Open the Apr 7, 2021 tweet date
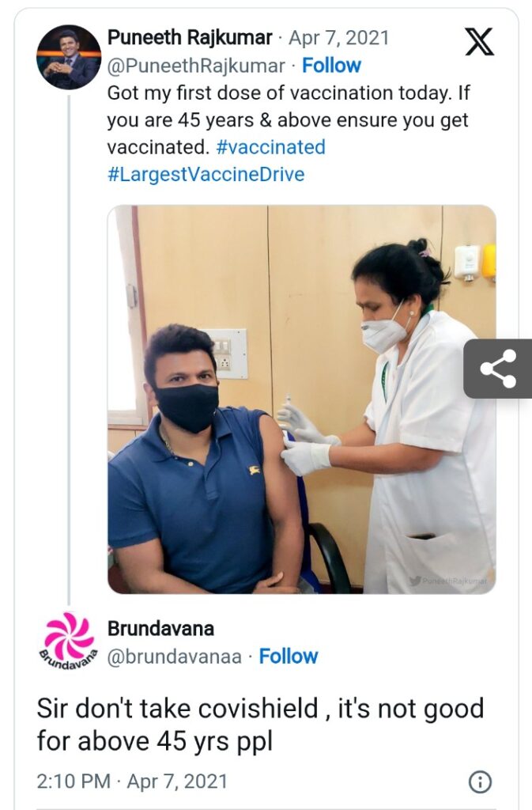532x810 pixels. [x=339, y=38]
